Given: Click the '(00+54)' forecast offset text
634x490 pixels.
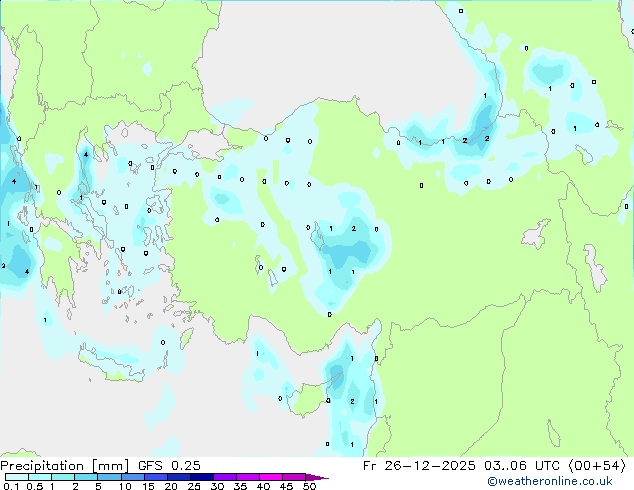Looking at the screenshot, I should [597, 466].
